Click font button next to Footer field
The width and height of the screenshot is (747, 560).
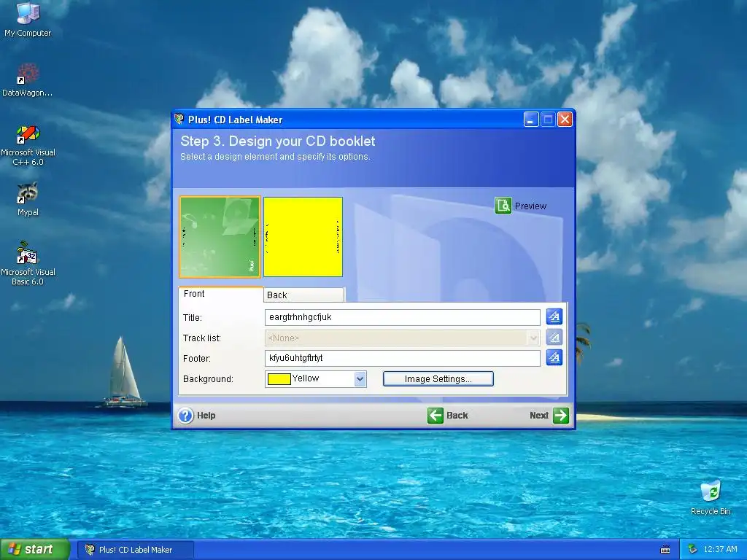(554, 357)
